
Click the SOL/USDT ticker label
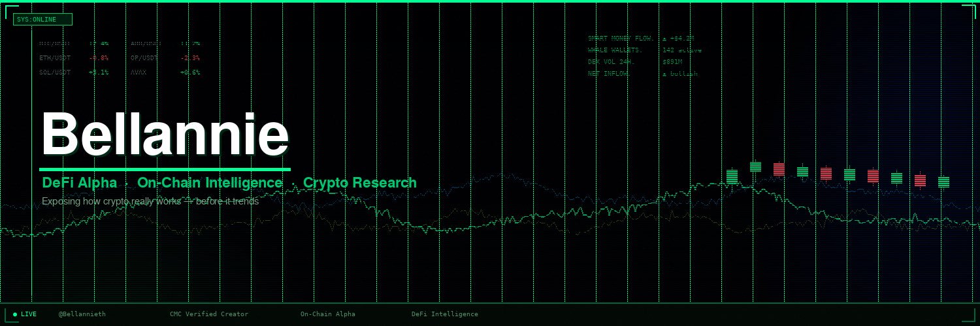tap(55, 73)
